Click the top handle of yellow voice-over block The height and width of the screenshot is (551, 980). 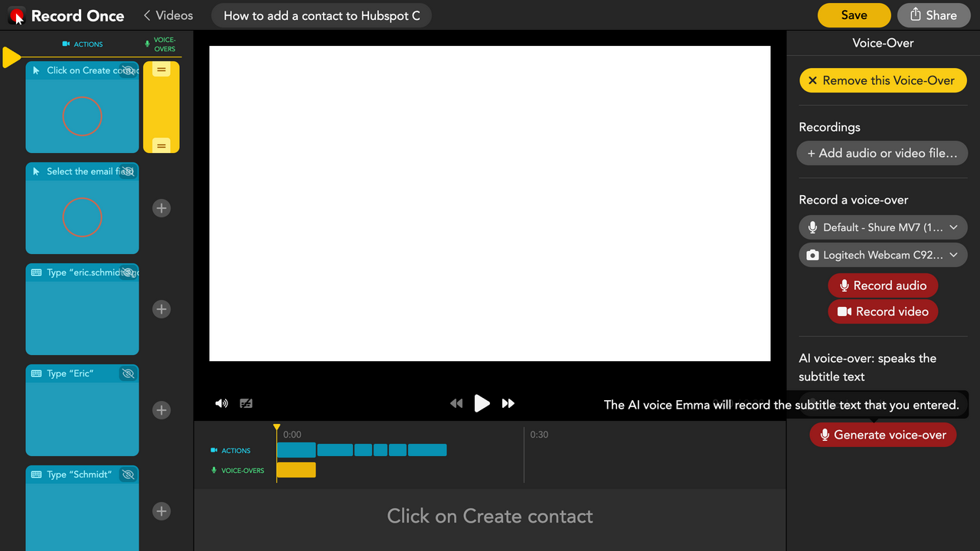pyautogui.click(x=162, y=70)
